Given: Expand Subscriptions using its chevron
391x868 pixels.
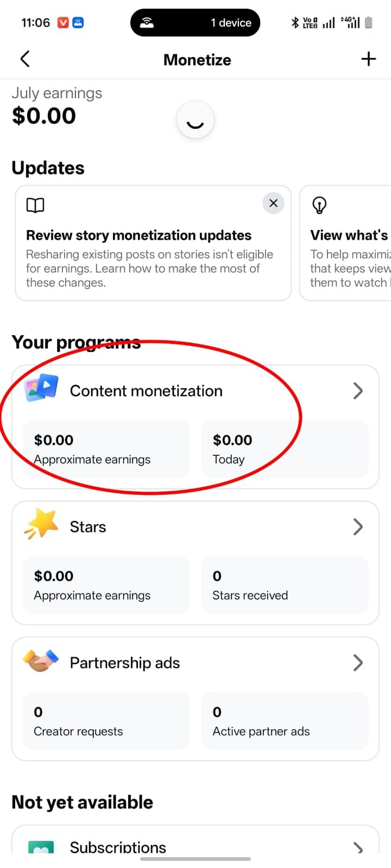Looking at the screenshot, I should [358, 847].
